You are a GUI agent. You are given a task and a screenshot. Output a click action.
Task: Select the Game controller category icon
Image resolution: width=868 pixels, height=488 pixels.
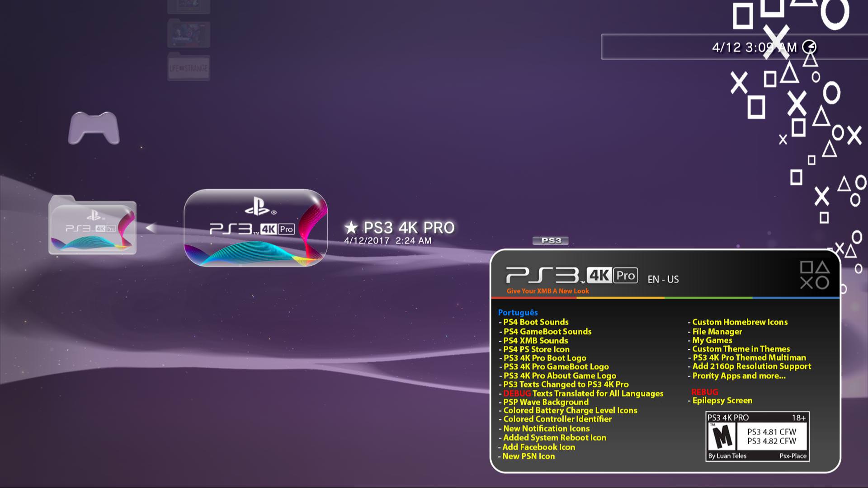[94, 128]
